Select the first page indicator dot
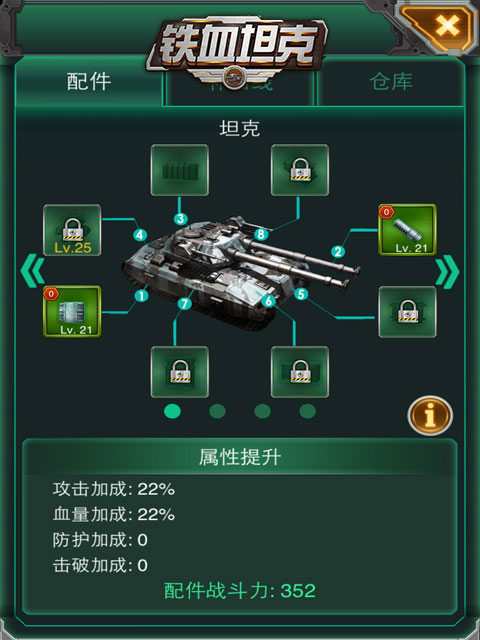The height and width of the screenshot is (640, 480). pyautogui.click(x=172, y=411)
